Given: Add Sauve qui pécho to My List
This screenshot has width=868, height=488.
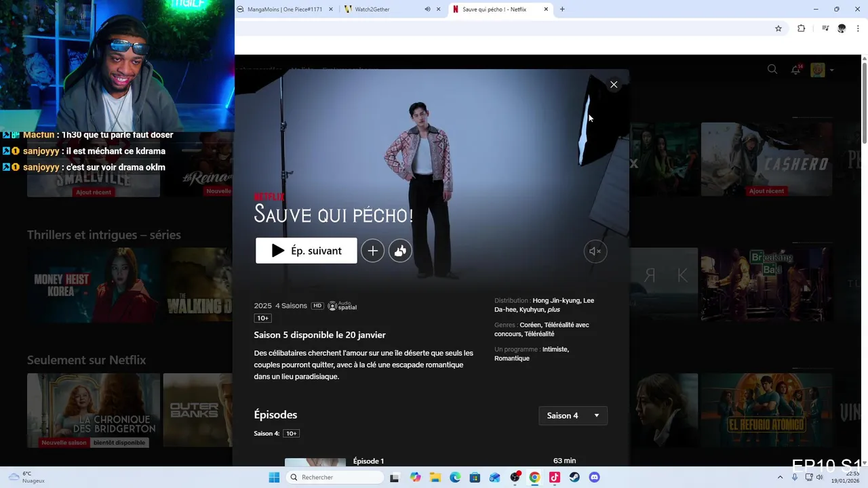Looking at the screenshot, I should (x=372, y=251).
